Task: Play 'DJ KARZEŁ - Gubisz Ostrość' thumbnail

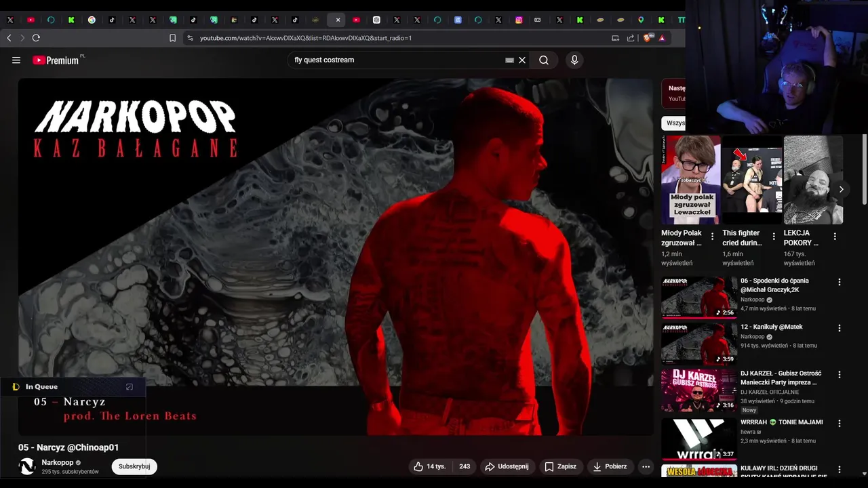Action: coord(699,390)
